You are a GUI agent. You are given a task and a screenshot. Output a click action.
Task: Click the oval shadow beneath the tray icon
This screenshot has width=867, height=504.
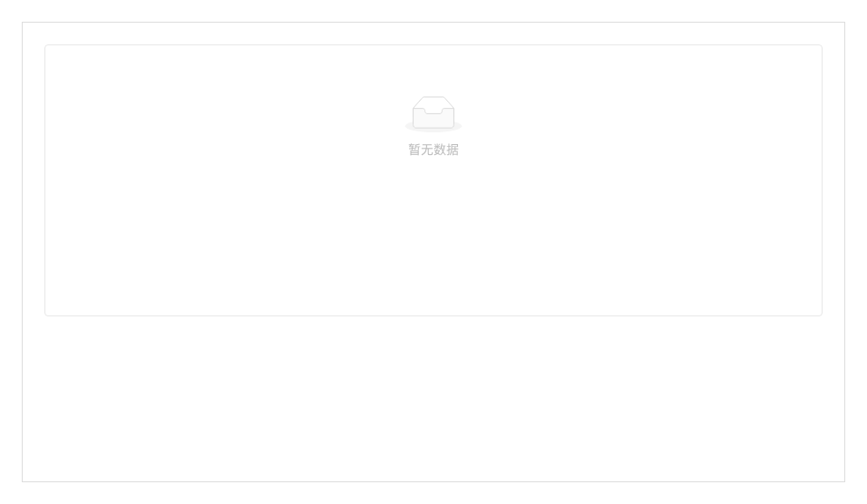[433, 128]
